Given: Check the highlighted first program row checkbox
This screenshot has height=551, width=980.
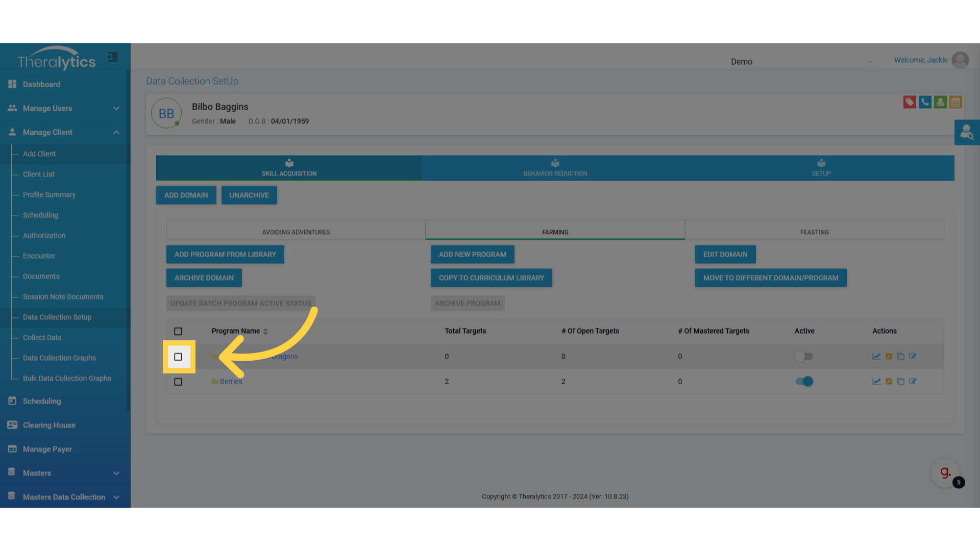Looking at the screenshot, I should pyautogui.click(x=178, y=357).
